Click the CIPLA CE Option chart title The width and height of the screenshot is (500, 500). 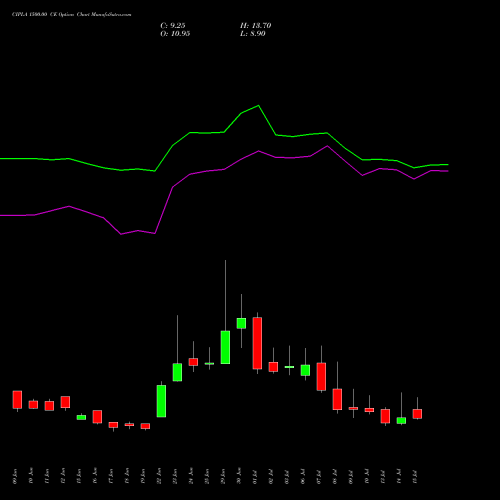(x=72, y=15)
